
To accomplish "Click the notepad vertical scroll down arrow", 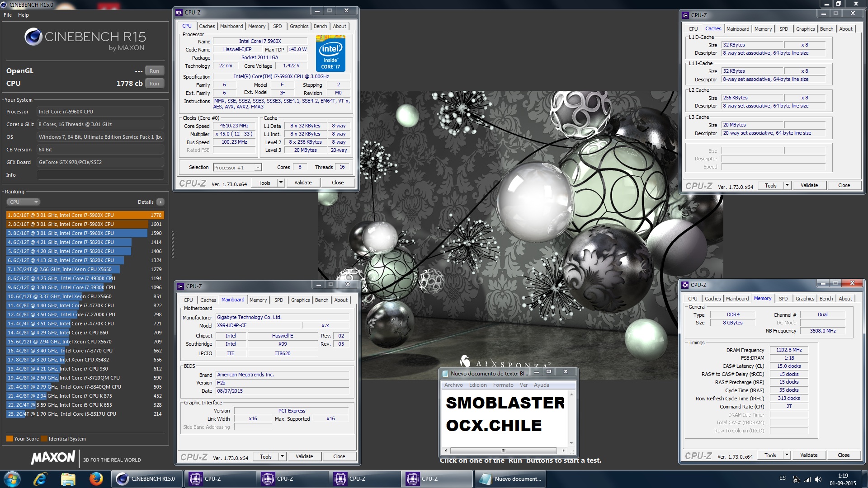I will [571, 443].
